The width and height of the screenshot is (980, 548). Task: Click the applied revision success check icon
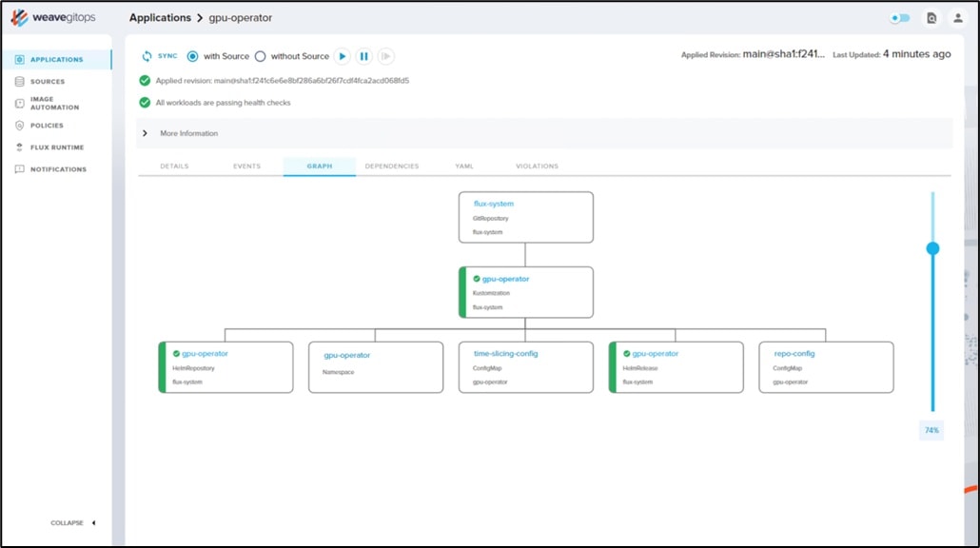point(145,81)
